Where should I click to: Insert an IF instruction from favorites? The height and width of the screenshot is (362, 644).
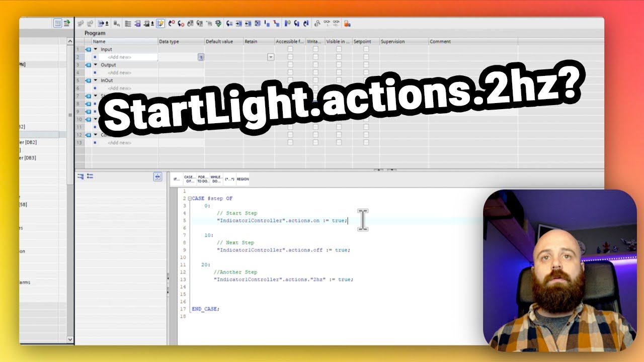click(176, 179)
